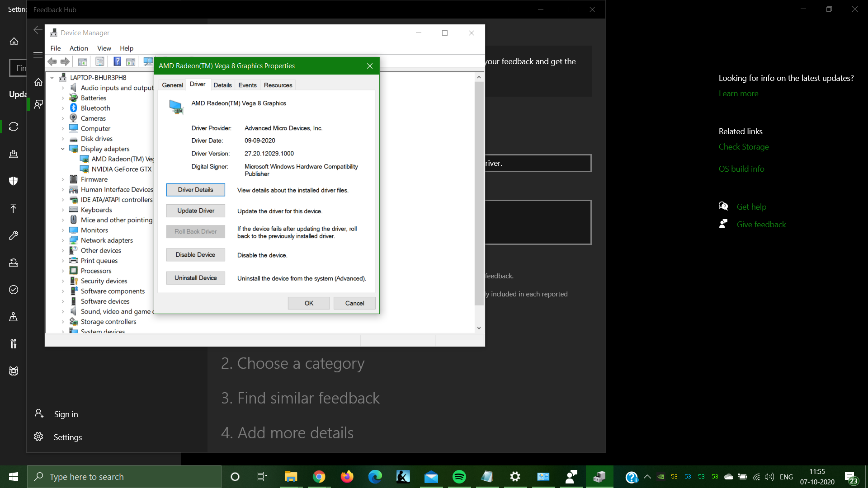Click the Windows Update sync icon in sidebar

coord(14,127)
